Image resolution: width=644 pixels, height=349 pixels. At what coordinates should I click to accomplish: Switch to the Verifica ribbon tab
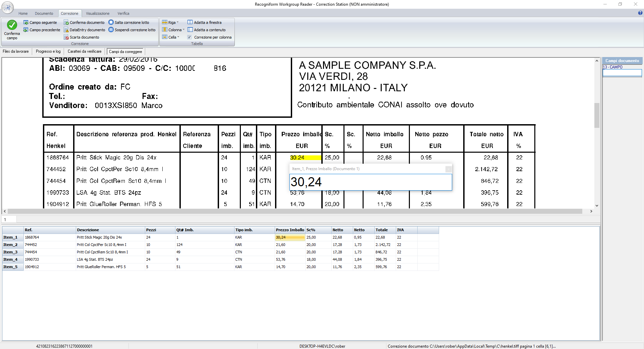[123, 13]
